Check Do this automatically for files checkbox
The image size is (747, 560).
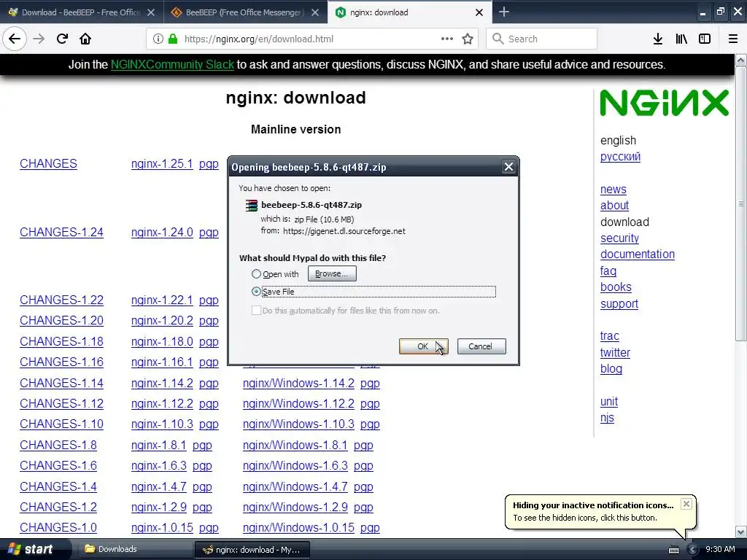(x=256, y=311)
